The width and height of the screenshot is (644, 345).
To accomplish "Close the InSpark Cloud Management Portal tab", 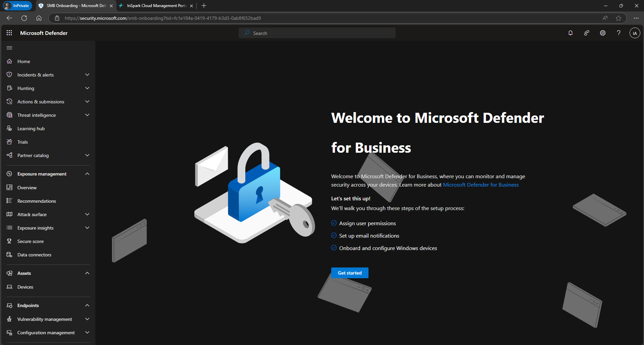I will (x=191, y=6).
